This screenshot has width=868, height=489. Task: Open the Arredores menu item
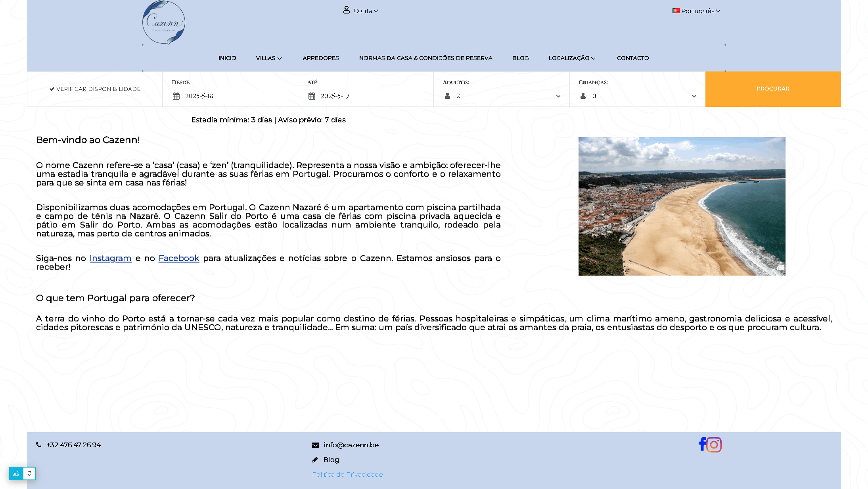pos(320,58)
